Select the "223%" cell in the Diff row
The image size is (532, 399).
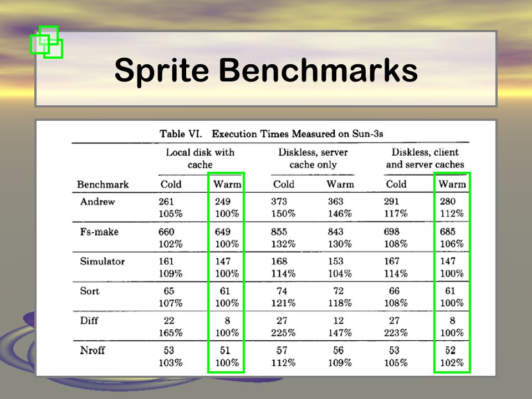(x=396, y=333)
